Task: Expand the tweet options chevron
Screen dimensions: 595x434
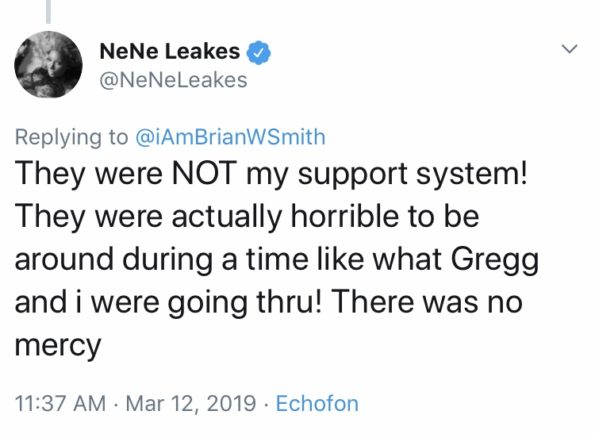Action: point(569,49)
